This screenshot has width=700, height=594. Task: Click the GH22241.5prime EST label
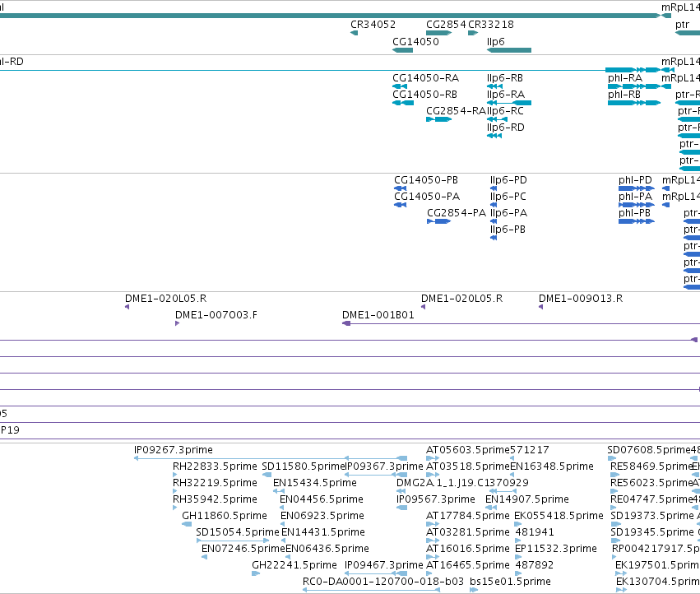click(294, 566)
